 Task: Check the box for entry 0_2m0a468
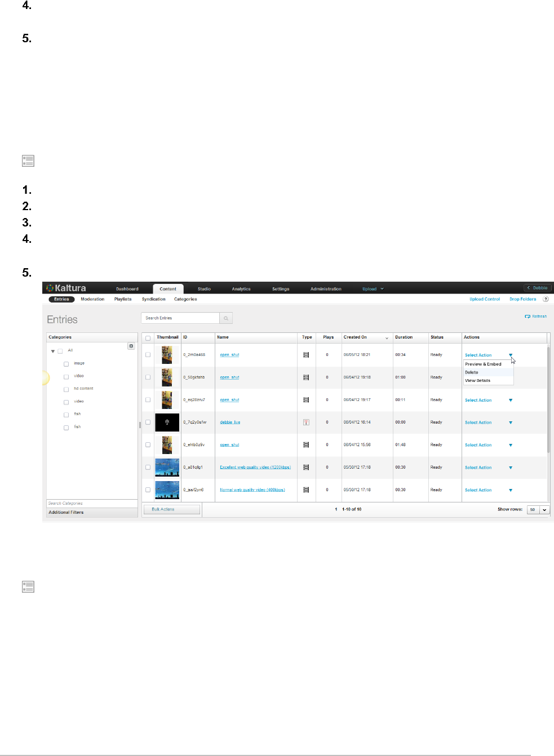148,355
